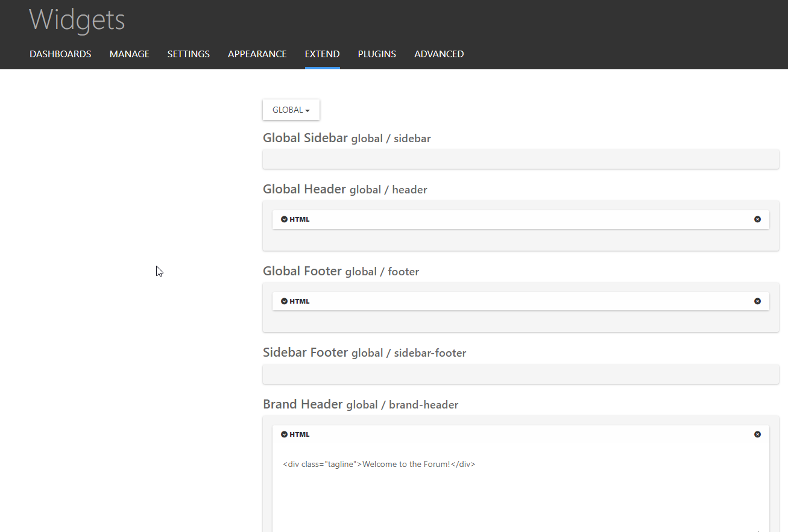Screen dimensions: 788x532
Task: Expand the HTML widget chevron in Global Footer
Action: (x=285, y=301)
